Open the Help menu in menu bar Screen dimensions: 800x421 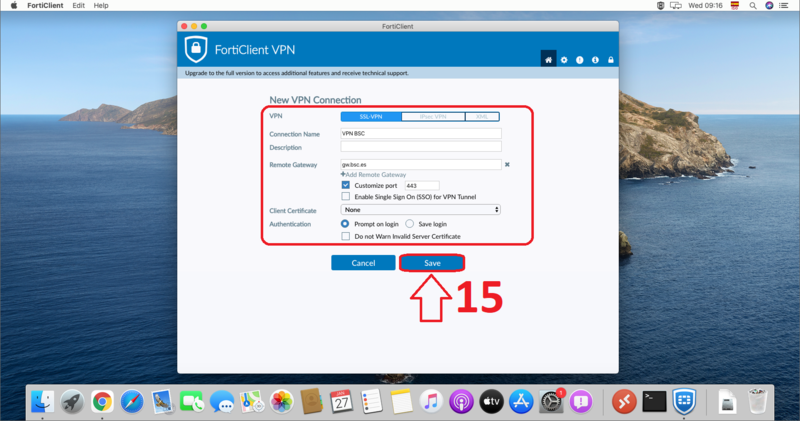coord(101,6)
